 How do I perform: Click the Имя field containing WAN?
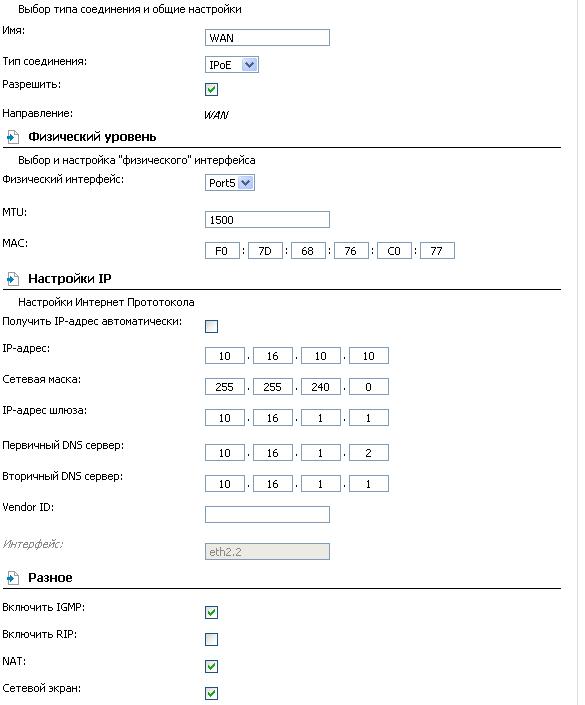(267, 38)
